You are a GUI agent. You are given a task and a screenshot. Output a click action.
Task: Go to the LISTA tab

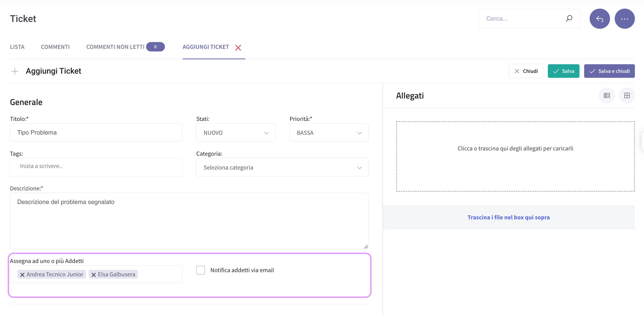[17, 47]
